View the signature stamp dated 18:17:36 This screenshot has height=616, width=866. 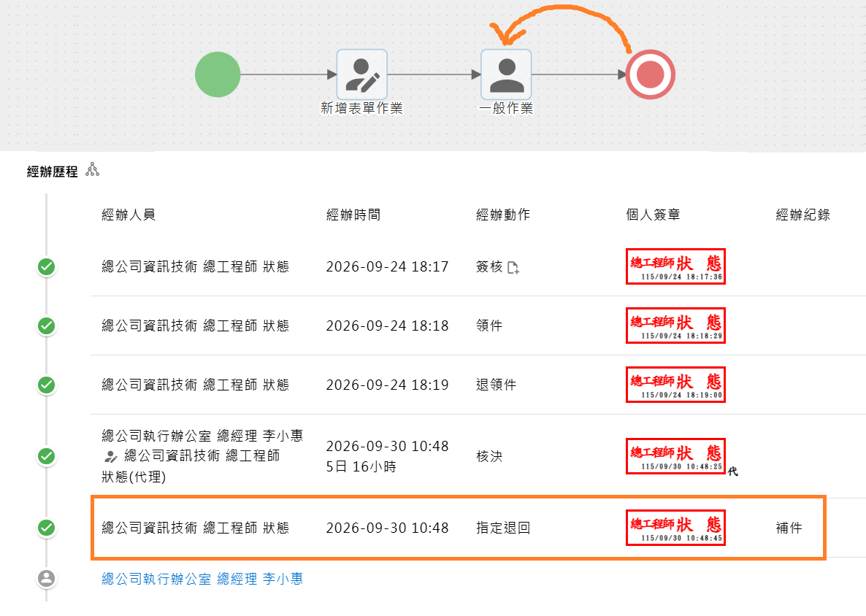[x=675, y=266]
